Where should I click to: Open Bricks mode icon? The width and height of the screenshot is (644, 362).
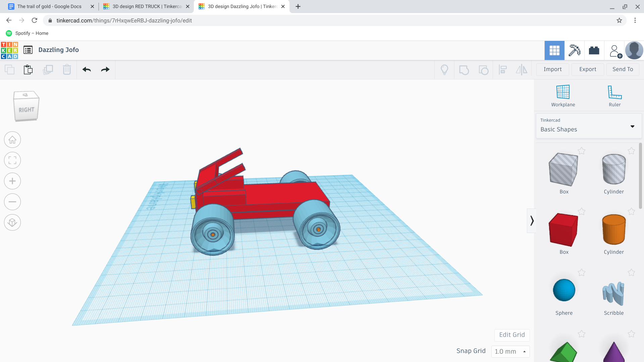coord(594,51)
